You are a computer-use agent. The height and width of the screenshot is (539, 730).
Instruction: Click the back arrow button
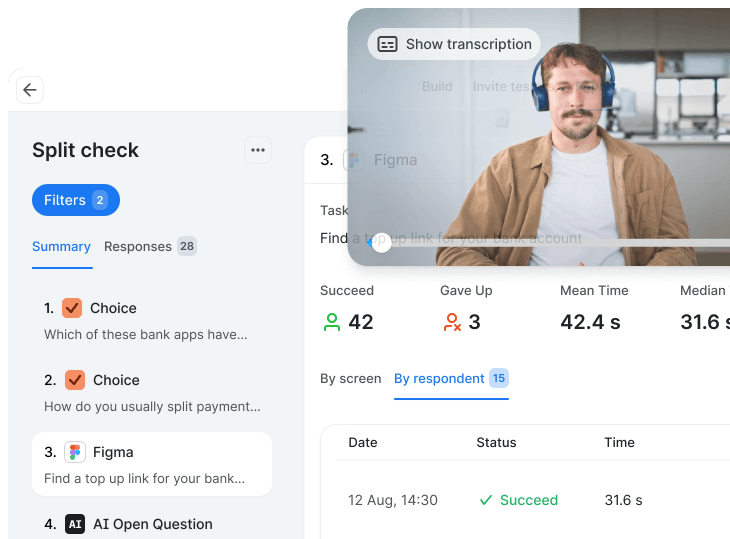click(30, 90)
